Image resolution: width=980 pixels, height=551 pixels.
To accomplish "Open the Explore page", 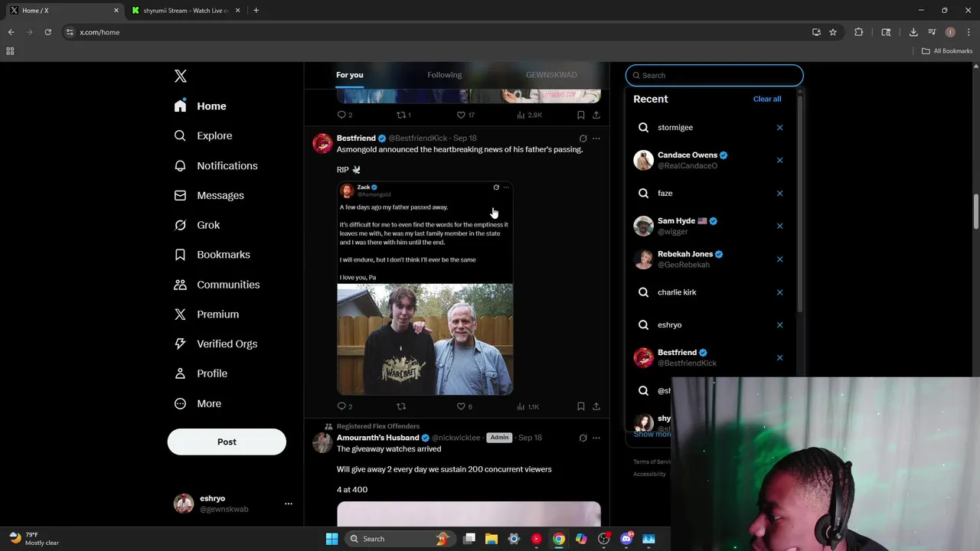I will 204,135.
